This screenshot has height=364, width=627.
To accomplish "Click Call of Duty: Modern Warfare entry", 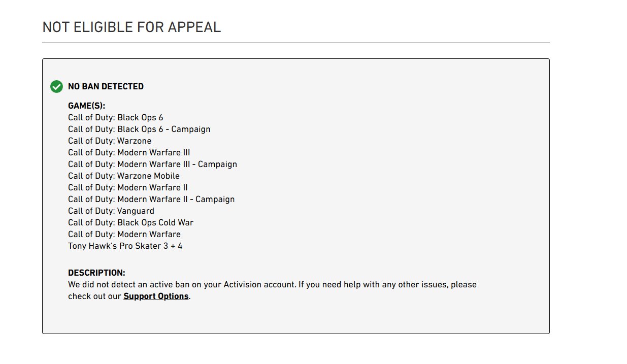I will tap(124, 235).
